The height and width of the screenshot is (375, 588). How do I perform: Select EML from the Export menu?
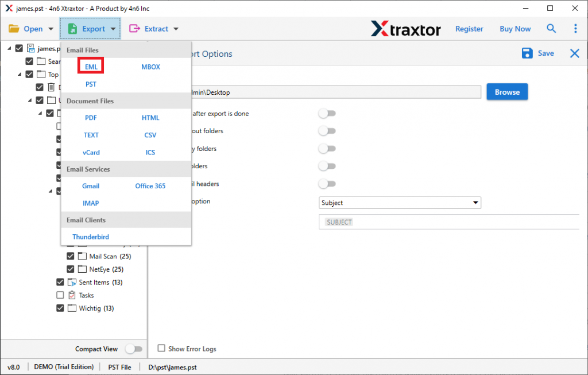[91, 67]
